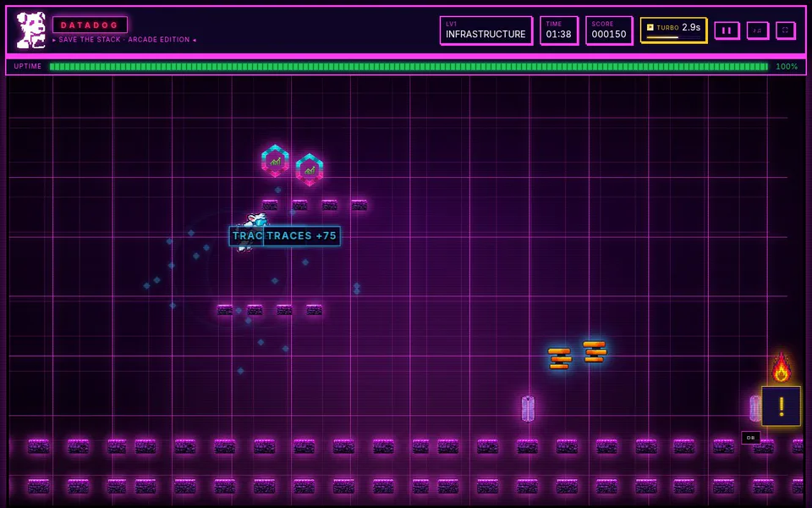The height and width of the screenshot is (508, 812).
Task: Click the LV1 INFRASTRUCTURE level panel
Action: (486, 30)
